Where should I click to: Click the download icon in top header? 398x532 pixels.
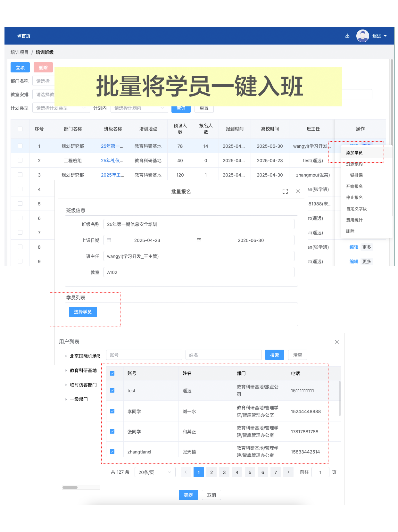click(x=347, y=36)
